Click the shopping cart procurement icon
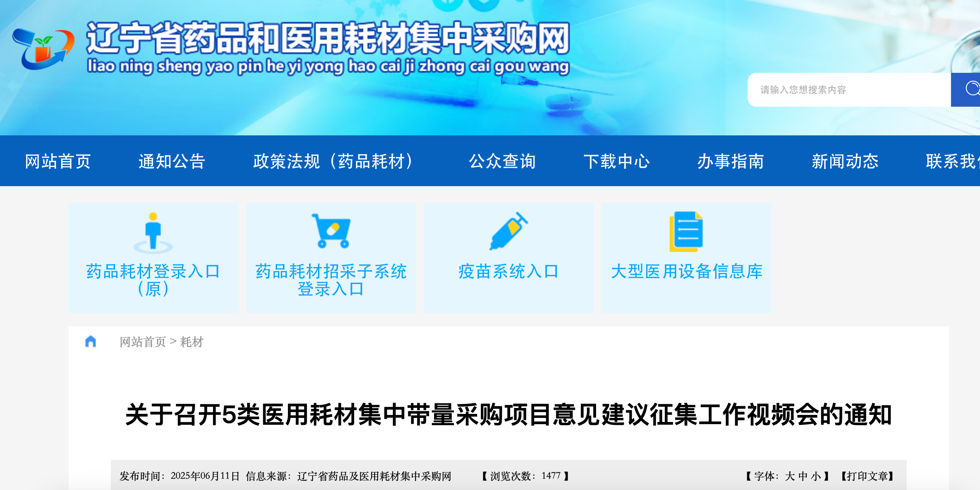The height and width of the screenshot is (490, 980). [331, 231]
